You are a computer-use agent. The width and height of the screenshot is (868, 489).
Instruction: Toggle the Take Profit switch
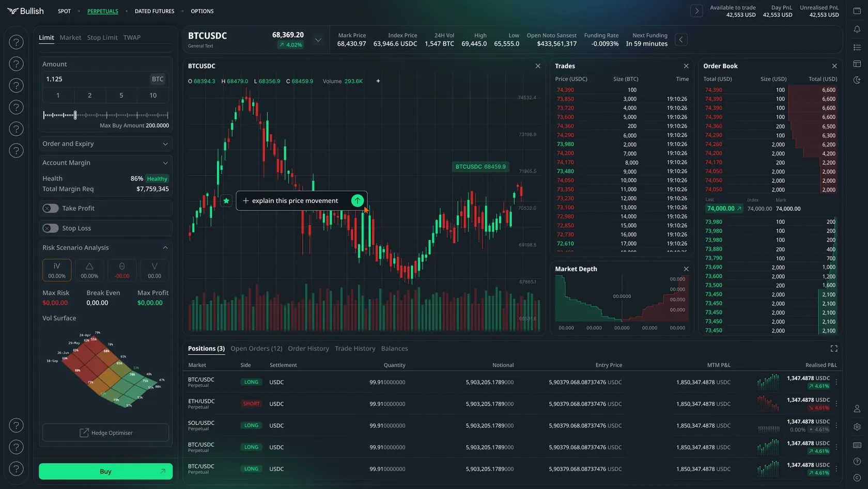point(51,208)
